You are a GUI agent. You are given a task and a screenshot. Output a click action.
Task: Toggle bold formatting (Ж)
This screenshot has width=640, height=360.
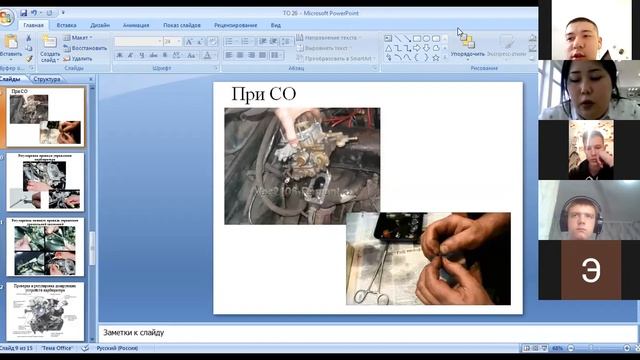119,55
